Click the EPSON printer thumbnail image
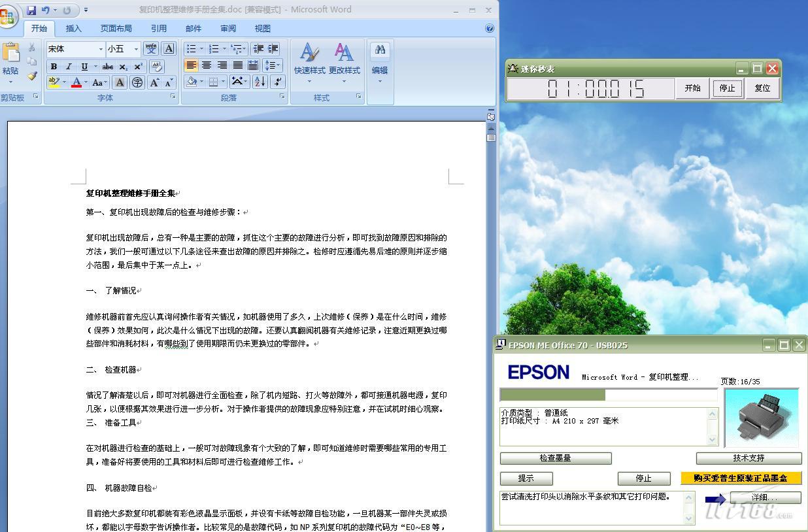The height and width of the screenshot is (532, 808). [x=761, y=418]
